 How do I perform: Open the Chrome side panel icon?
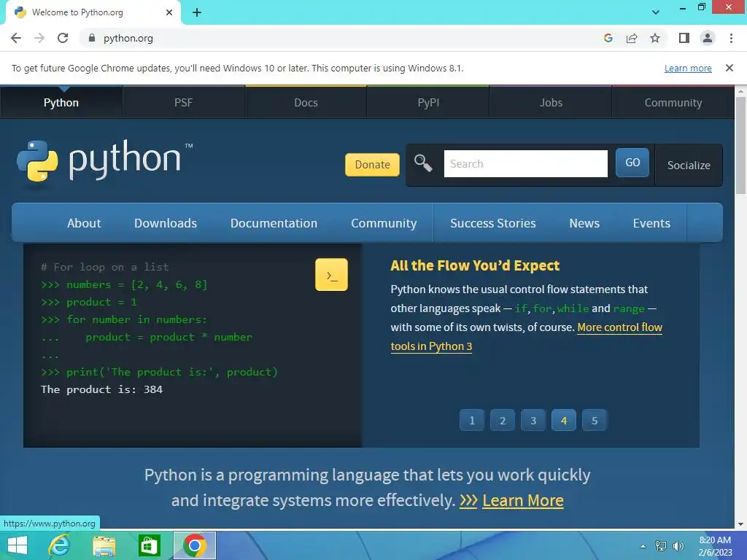(684, 38)
